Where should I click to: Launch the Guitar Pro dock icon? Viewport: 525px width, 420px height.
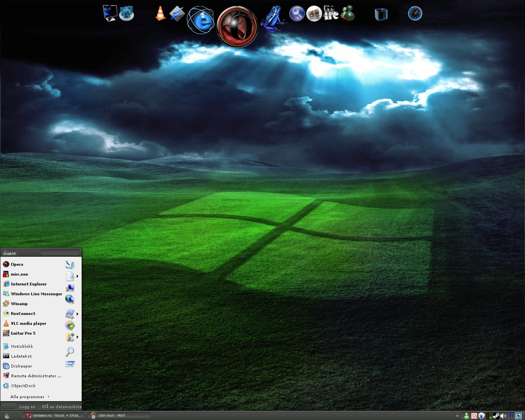tap(314, 14)
